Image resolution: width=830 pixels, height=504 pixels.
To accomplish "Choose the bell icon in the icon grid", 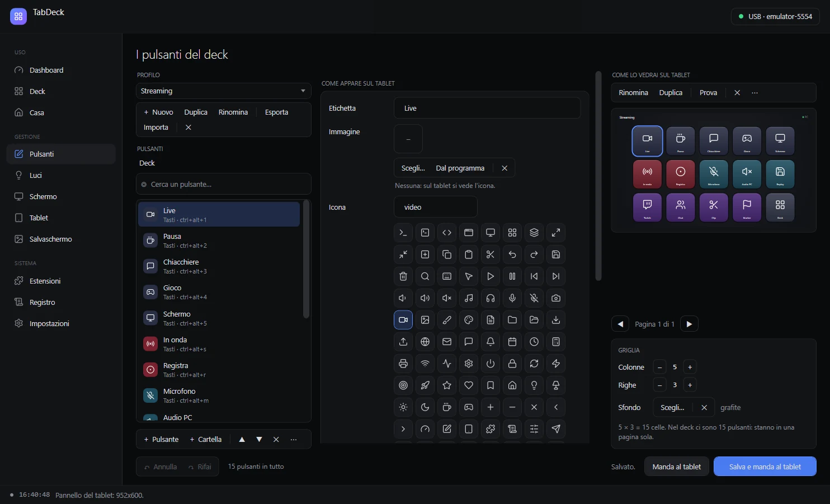I will pyautogui.click(x=491, y=342).
